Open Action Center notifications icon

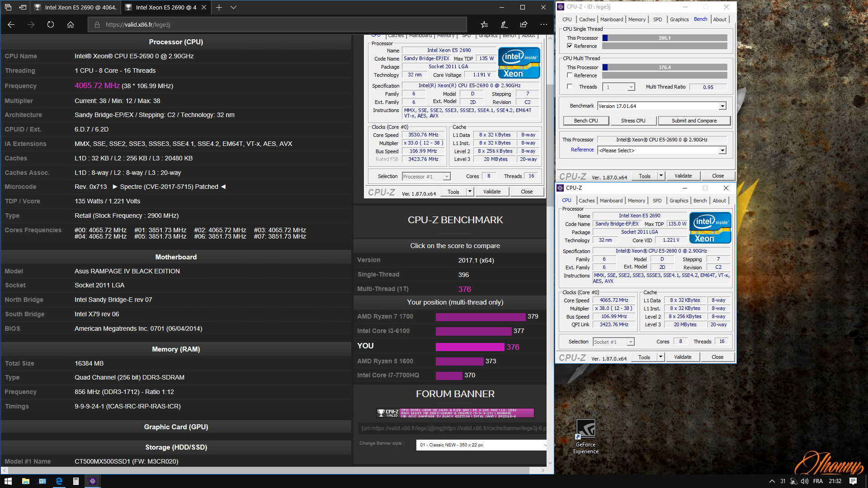853,481
